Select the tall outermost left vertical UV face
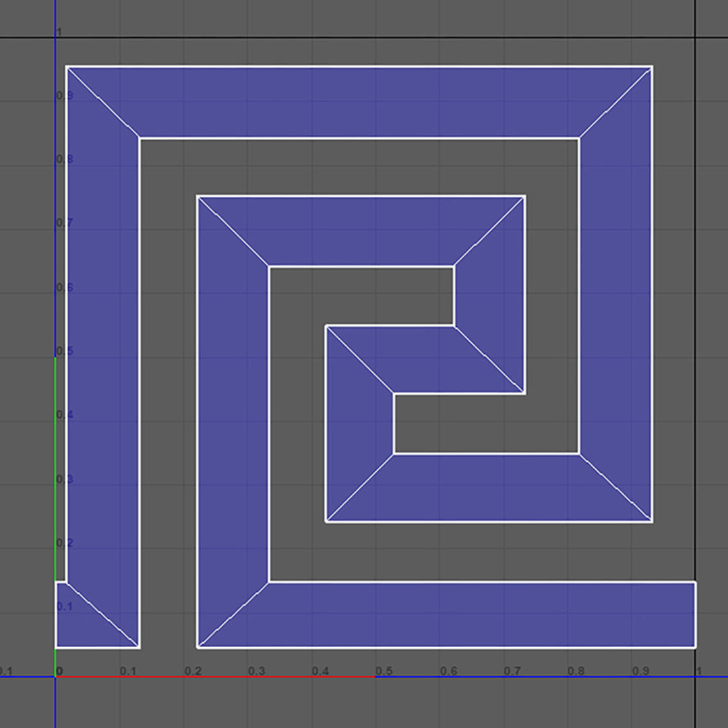 pos(103,357)
